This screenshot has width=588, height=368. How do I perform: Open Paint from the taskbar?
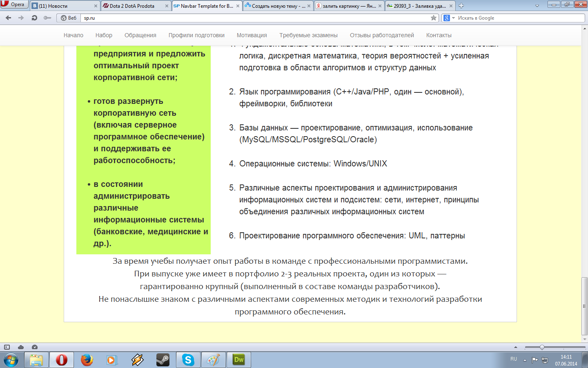point(214,360)
